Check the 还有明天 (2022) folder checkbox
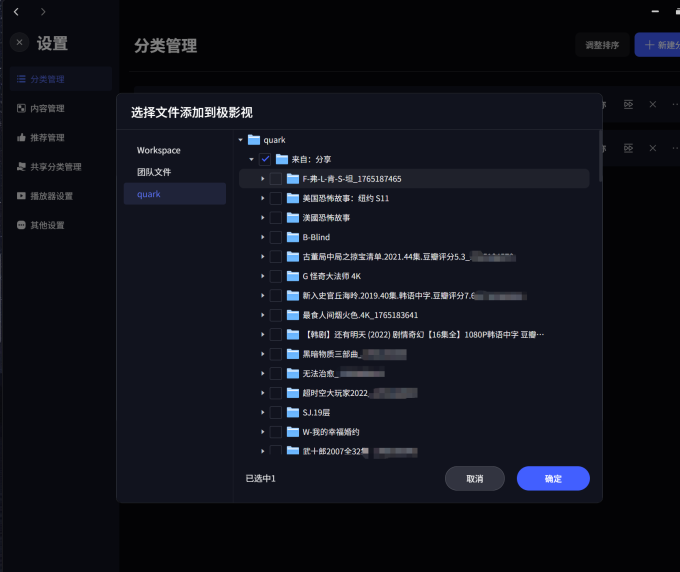 276,335
